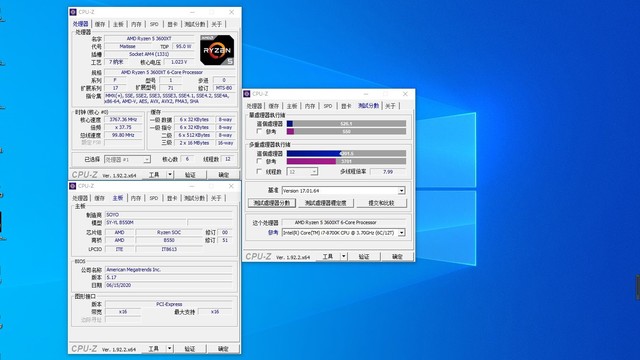This screenshot has width=640, height=360.
Task: Open 关于 tab in processor window
Action: click(217, 24)
